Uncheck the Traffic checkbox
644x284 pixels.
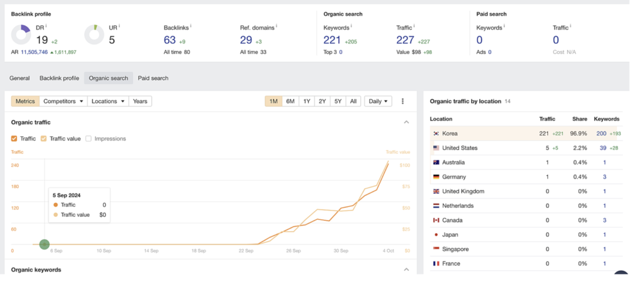click(14, 139)
